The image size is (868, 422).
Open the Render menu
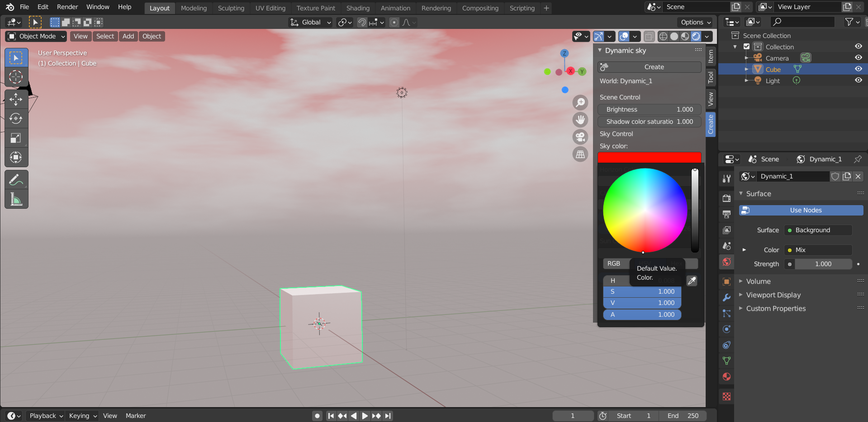[67, 7]
